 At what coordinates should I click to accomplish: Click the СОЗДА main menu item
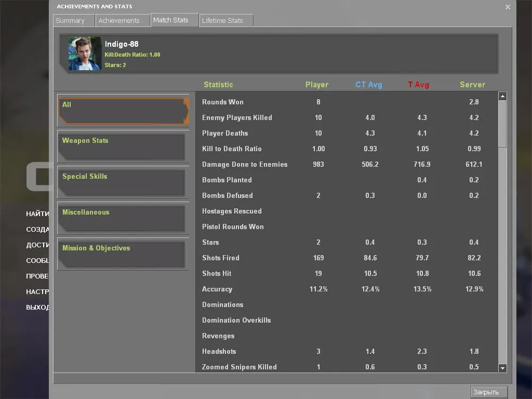click(x=37, y=229)
